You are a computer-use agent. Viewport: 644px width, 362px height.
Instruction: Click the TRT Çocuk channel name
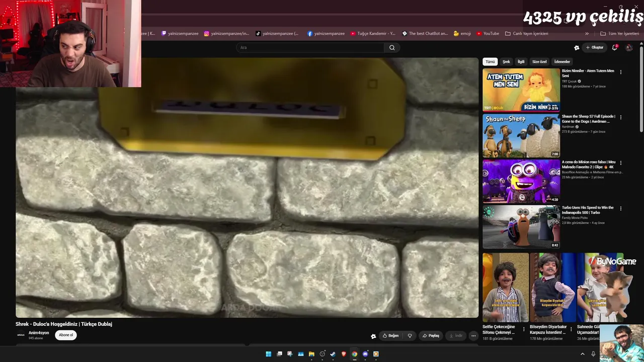coord(570,81)
